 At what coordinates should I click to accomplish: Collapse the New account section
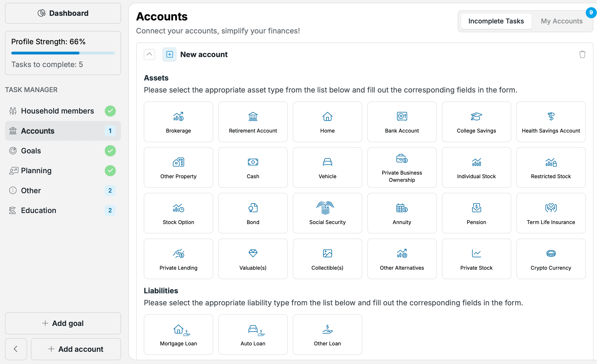pos(149,54)
